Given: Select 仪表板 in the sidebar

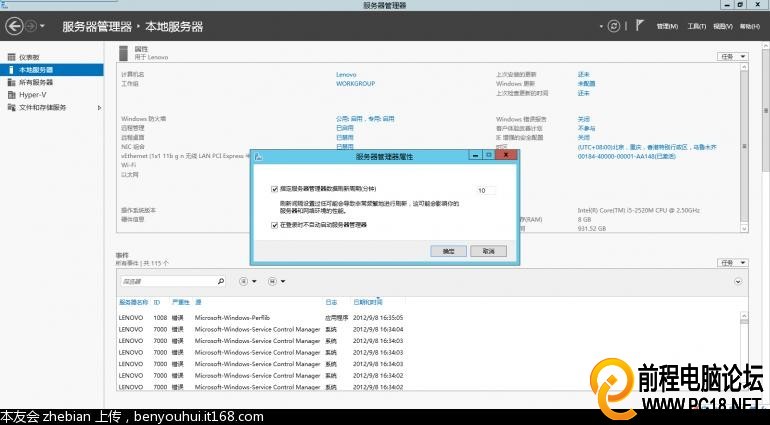Looking at the screenshot, I should tap(29, 57).
